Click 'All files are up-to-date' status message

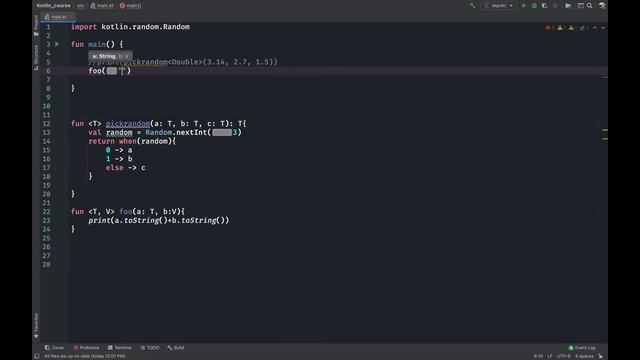click(84, 356)
